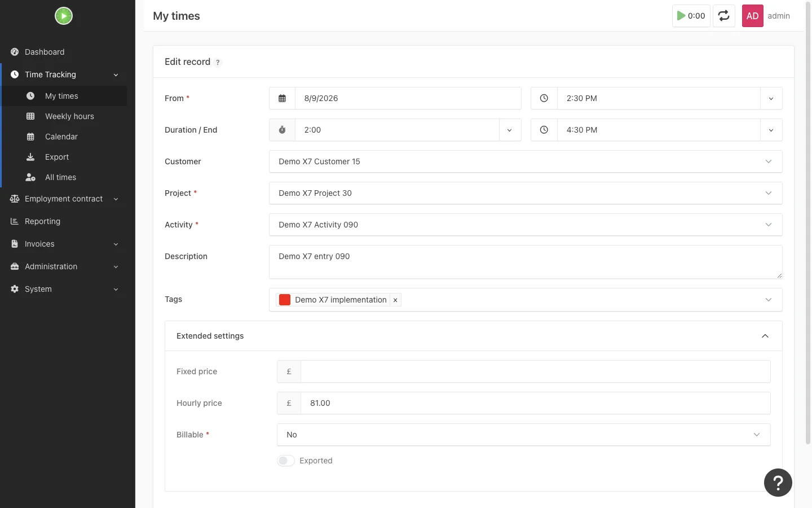
Task: Click the From date field 8/9/2026
Action: click(x=408, y=98)
